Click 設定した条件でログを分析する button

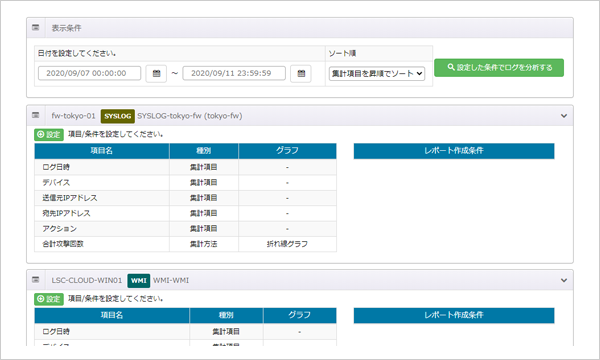pos(499,68)
